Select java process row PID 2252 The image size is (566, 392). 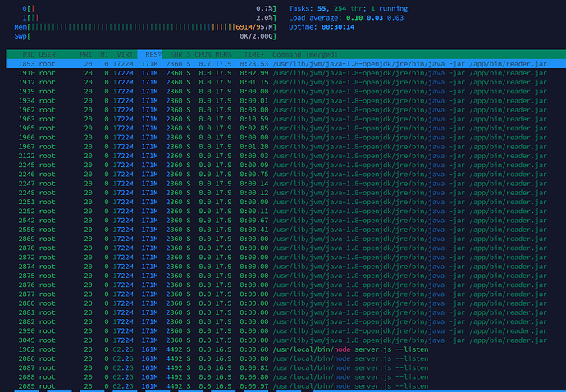[286, 211]
